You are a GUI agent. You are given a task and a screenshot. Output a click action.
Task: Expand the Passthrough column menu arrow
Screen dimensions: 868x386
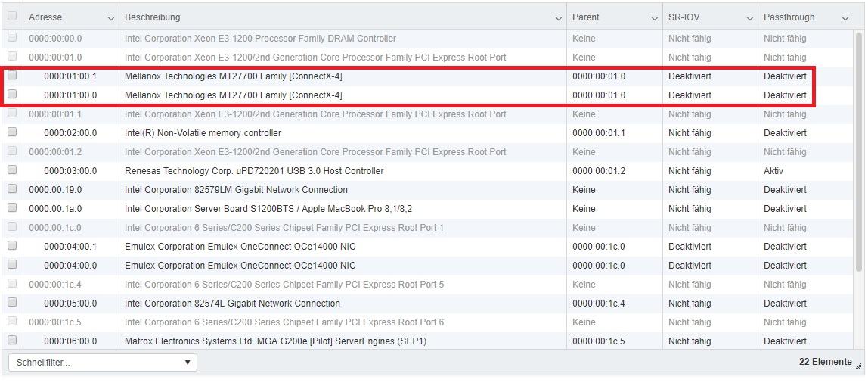[x=845, y=18]
